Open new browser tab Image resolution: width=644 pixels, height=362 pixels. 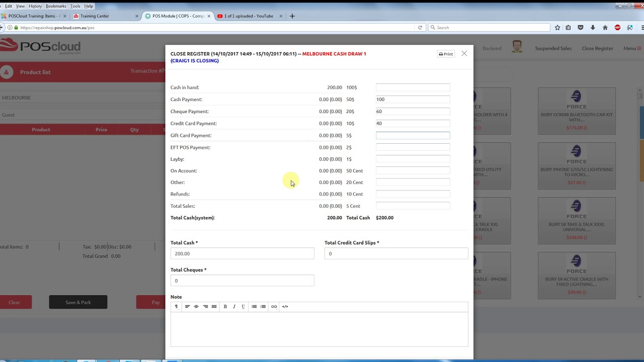pyautogui.click(x=292, y=16)
